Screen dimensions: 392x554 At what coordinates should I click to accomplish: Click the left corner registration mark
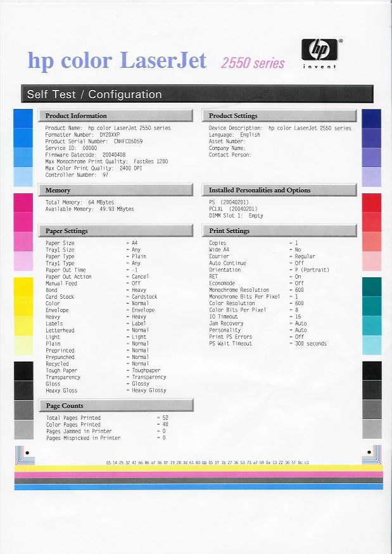click(x=25, y=455)
